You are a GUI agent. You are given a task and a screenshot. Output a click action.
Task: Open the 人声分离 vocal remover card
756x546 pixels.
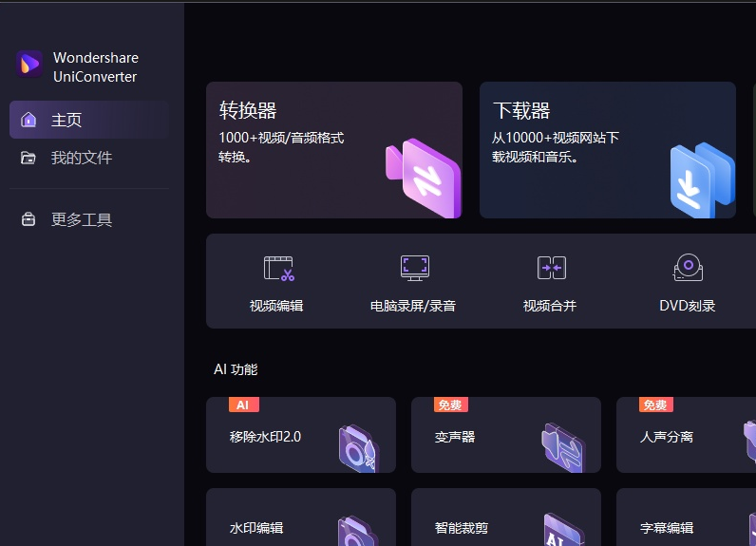coord(686,435)
